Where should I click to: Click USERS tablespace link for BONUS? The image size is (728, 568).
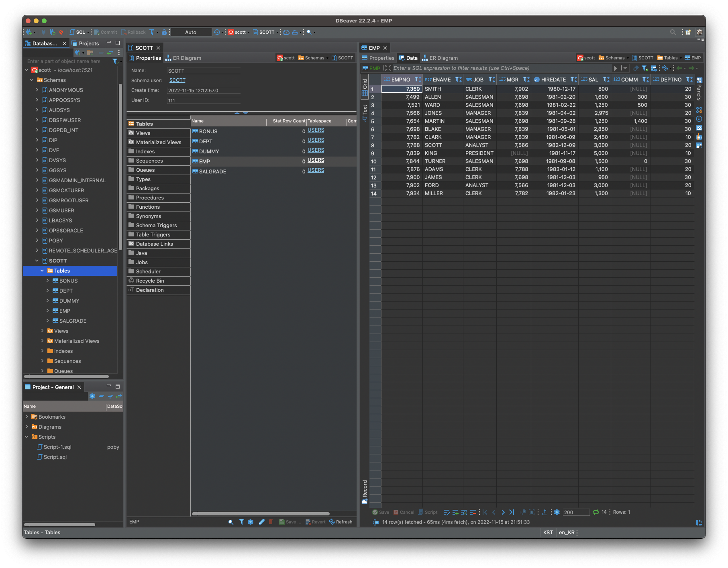(316, 130)
